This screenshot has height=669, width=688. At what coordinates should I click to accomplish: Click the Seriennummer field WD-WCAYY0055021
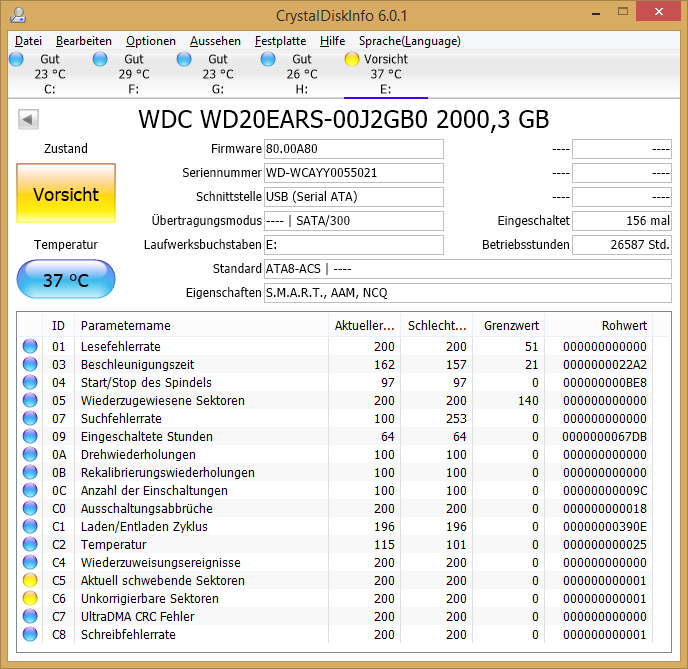[354, 172]
